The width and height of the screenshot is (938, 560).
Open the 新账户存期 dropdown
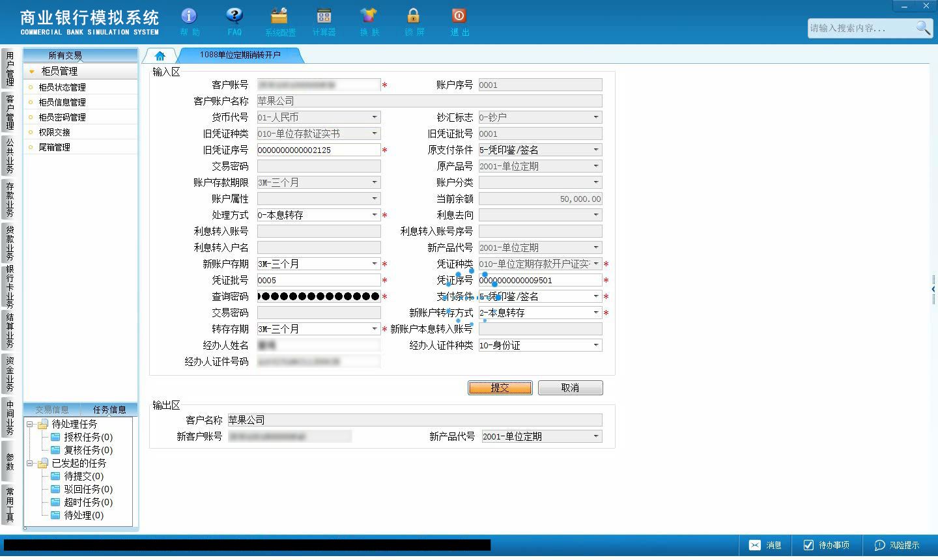coord(375,264)
